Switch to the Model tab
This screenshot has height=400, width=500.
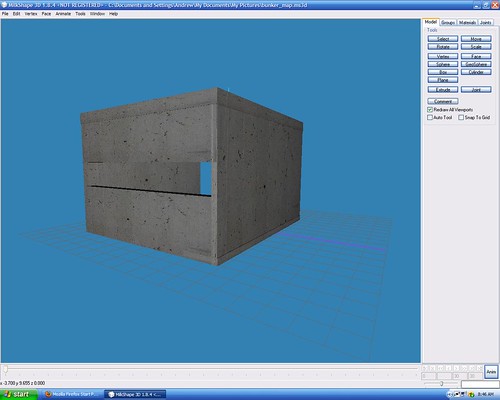(x=431, y=22)
